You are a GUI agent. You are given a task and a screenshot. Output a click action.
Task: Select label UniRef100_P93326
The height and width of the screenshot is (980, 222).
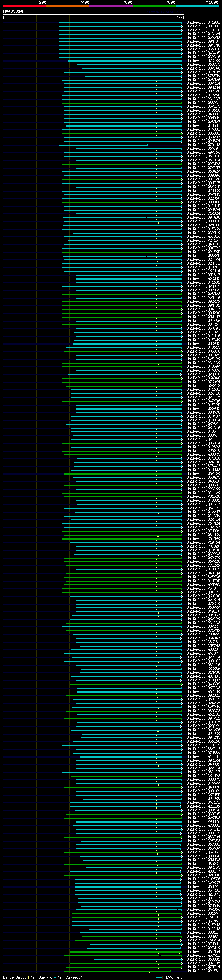[x=203, y=821]
